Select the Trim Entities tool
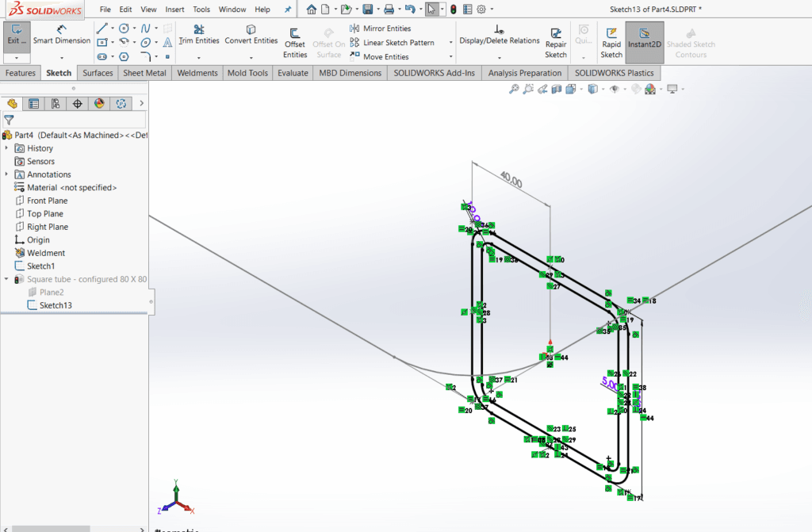 coord(198,34)
